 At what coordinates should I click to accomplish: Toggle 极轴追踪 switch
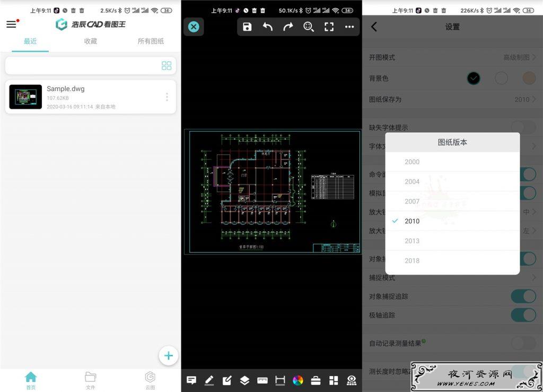pos(523,315)
